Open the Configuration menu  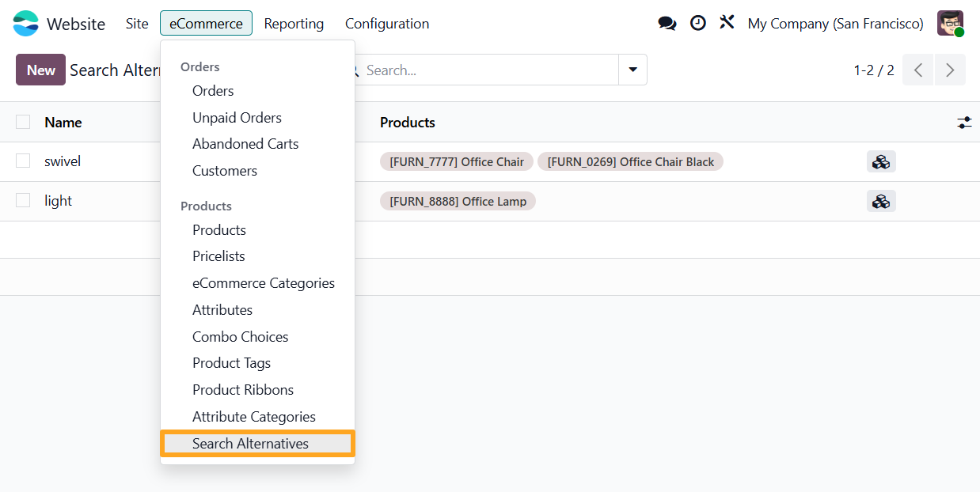click(x=387, y=24)
